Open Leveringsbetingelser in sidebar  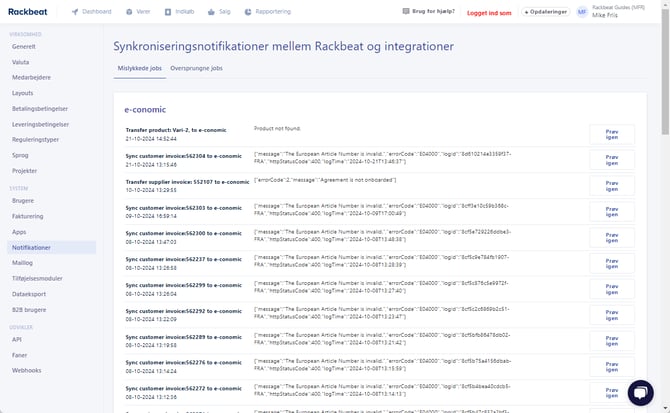40,125
